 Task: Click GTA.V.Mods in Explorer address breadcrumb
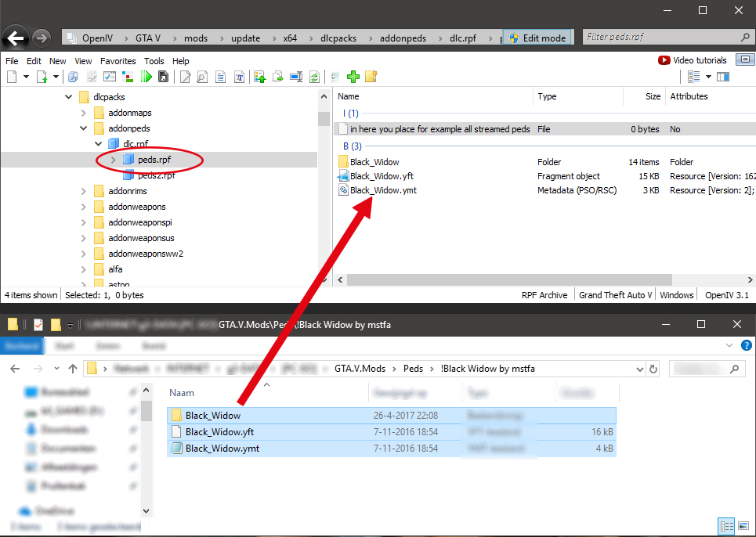click(360, 369)
